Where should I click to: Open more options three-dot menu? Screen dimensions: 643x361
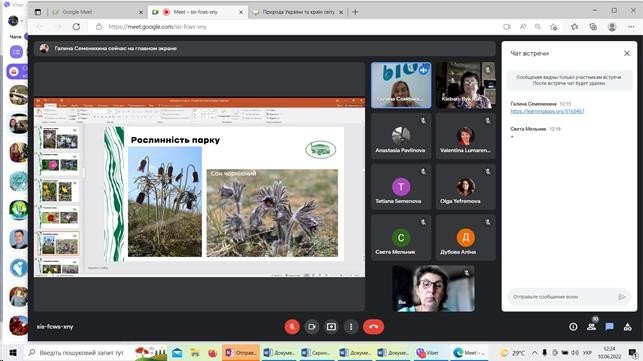pos(351,327)
